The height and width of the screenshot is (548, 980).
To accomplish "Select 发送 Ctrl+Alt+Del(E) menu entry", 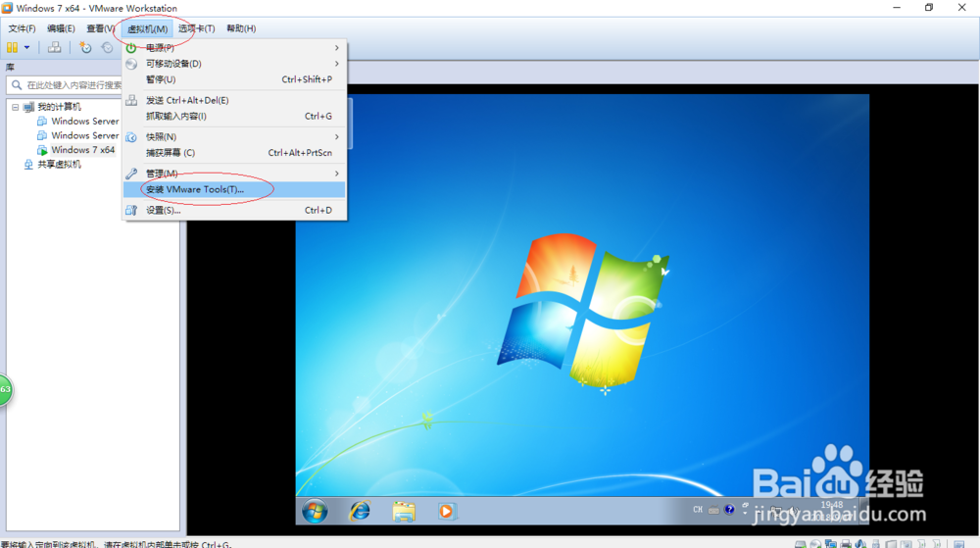I will (x=234, y=100).
